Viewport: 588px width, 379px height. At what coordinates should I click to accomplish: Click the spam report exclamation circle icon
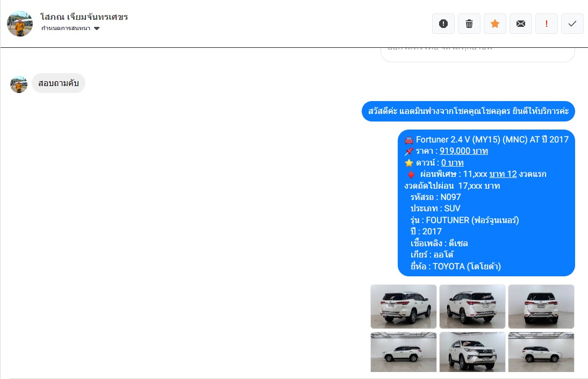(443, 24)
